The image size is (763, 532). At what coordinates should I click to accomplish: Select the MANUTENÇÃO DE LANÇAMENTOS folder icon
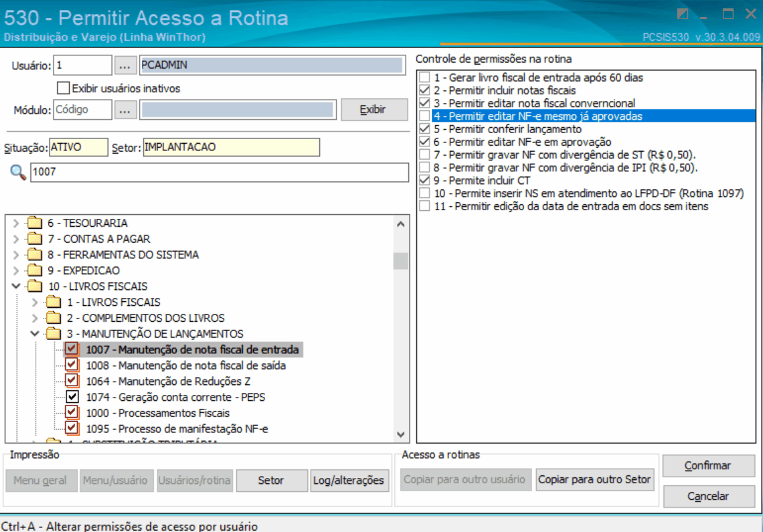pyautogui.click(x=53, y=334)
